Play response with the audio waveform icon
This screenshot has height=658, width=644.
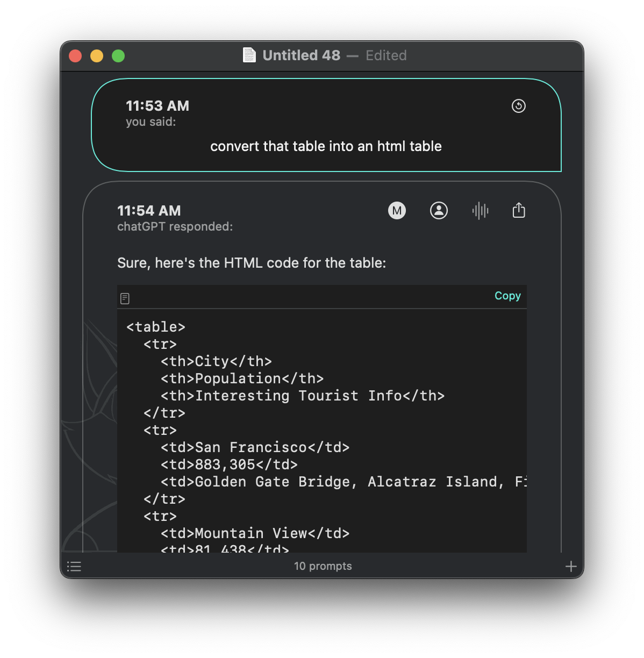(480, 211)
